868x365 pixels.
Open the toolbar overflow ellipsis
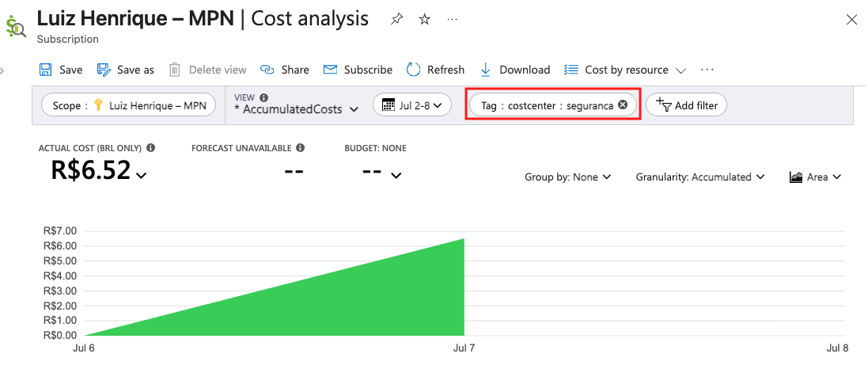click(x=707, y=70)
